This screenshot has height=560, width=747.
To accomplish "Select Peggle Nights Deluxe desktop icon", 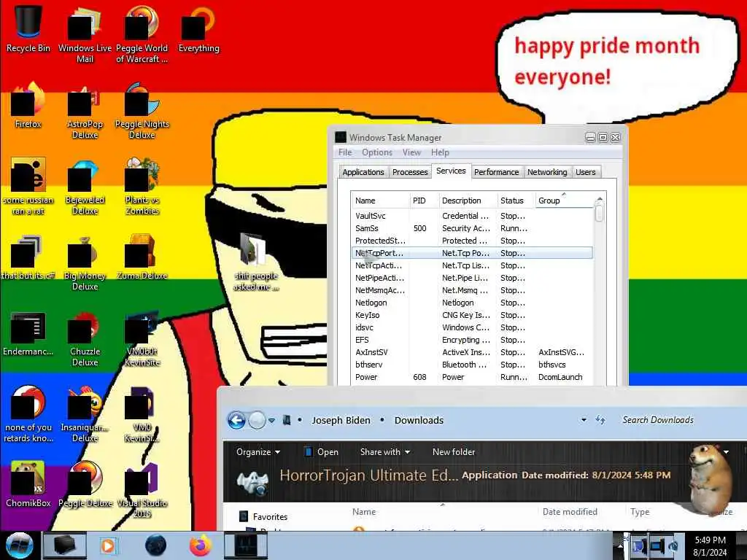I will click(x=142, y=111).
